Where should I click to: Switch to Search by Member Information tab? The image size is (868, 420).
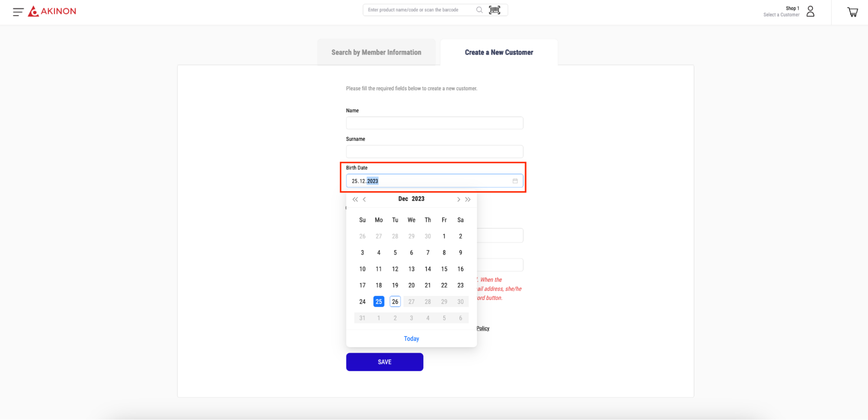click(x=376, y=53)
